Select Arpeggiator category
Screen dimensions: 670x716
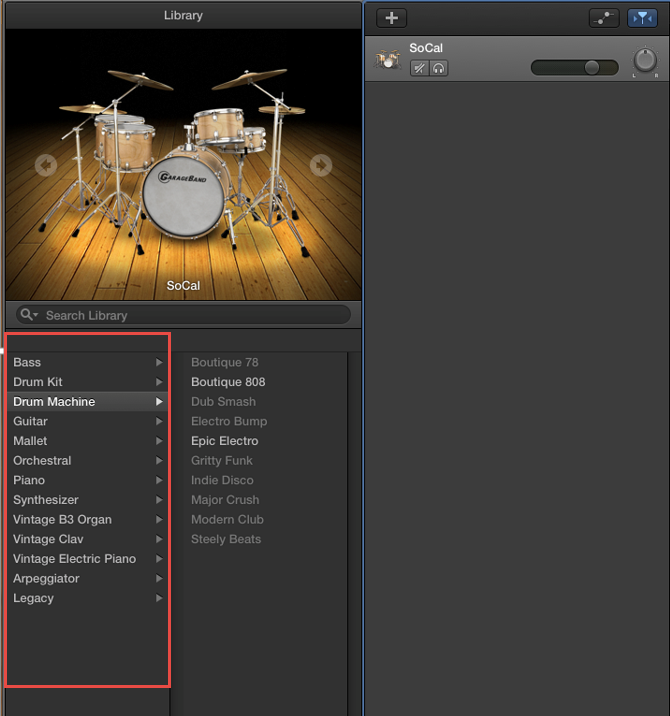coord(88,578)
